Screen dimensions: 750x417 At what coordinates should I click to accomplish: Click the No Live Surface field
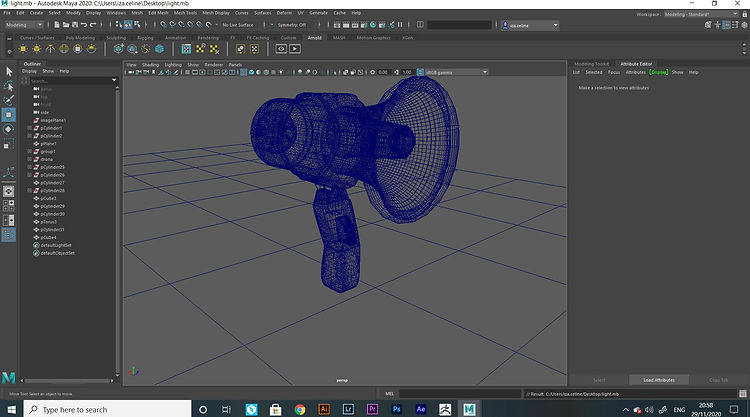tap(238, 25)
